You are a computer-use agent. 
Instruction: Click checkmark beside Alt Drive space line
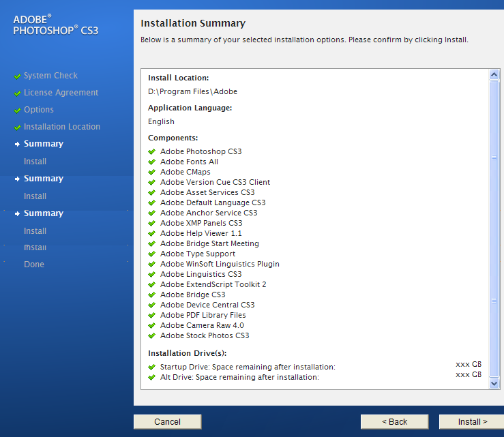(151, 377)
